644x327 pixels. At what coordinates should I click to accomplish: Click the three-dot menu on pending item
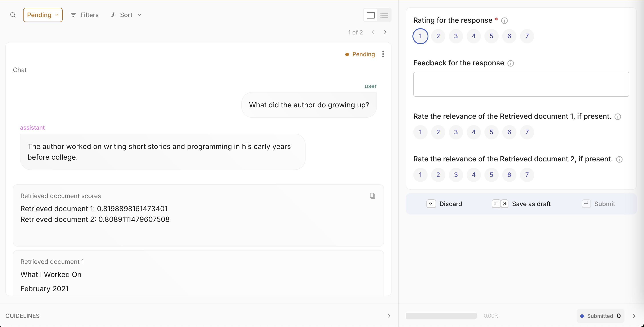click(x=383, y=54)
